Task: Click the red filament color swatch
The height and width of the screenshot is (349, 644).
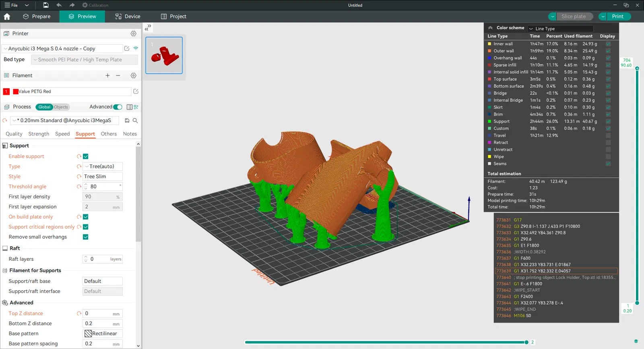Action: (x=16, y=91)
